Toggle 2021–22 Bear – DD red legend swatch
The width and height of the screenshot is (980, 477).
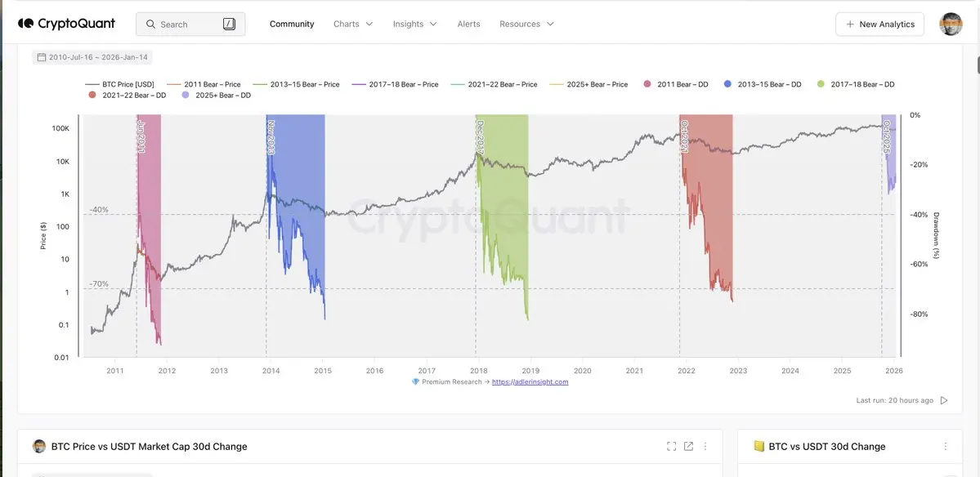(92, 95)
